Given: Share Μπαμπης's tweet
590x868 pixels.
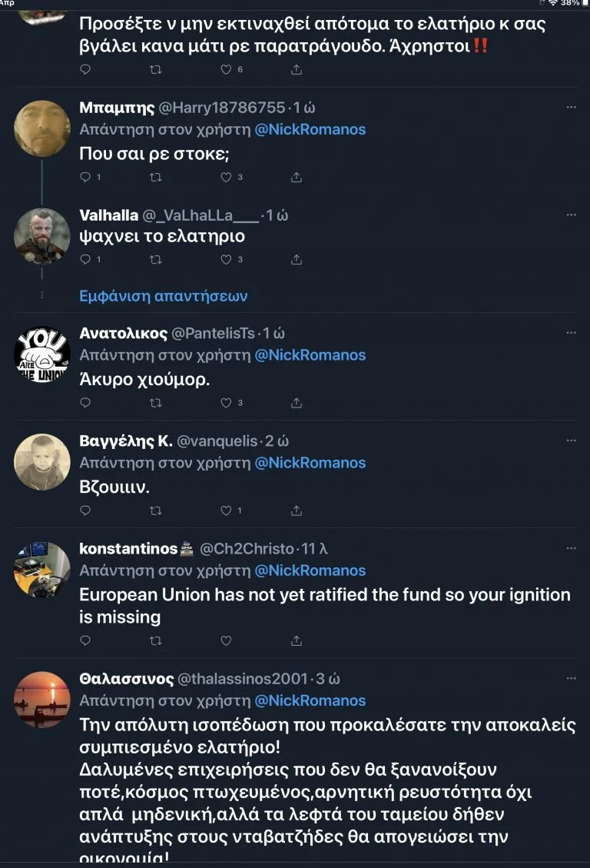Looking at the screenshot, I should [297, 177].
